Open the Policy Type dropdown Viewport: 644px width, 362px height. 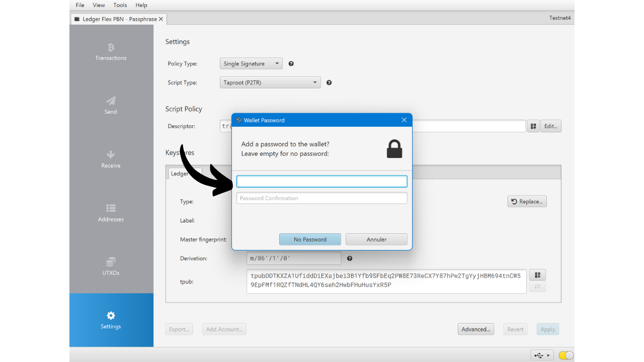click(x=251, y=63)
